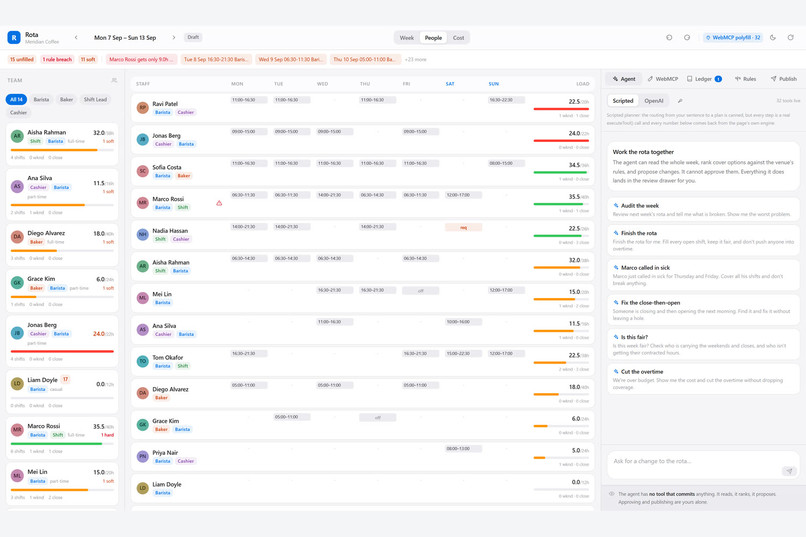Click the blue Rota logo icon
The width and height of the screenshot is (806, 537).
click(14, 38)
